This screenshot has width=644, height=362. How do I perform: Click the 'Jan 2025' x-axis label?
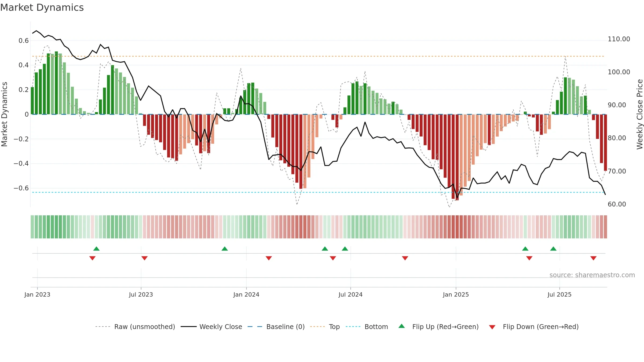pos(456,294)
